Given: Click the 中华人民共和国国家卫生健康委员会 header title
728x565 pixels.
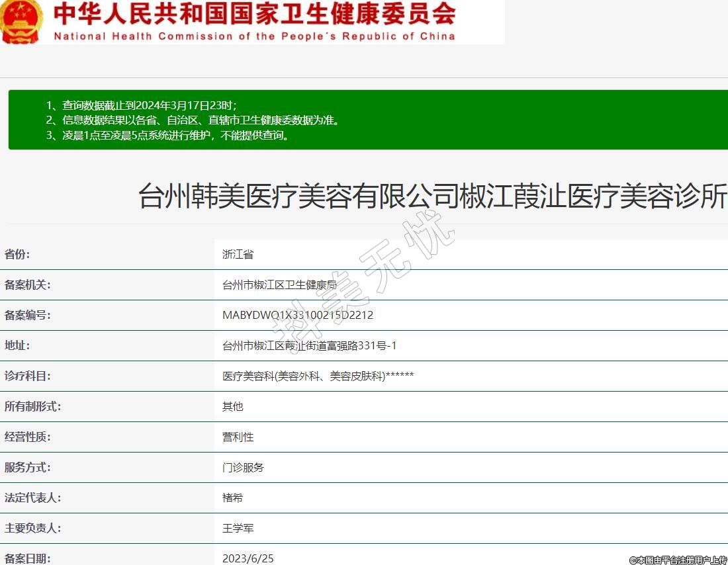Looking at the screenshot, I should pos(254,14).
